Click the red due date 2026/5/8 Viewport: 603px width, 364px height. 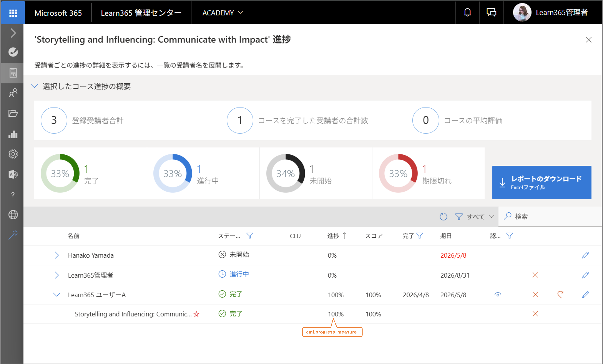(x=453, y=255)
